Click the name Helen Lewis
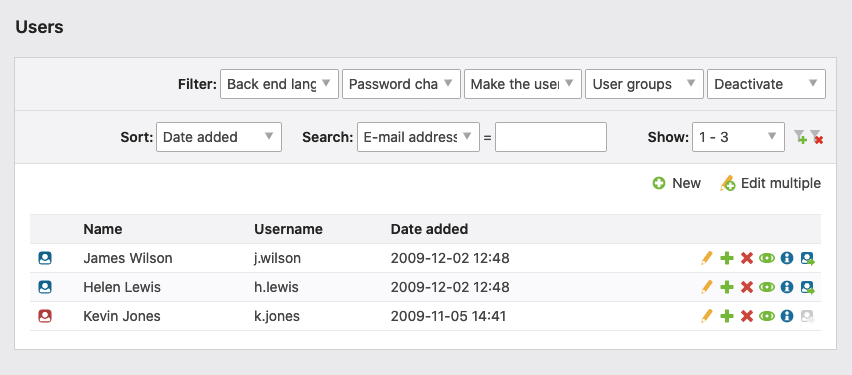 point(122,287)
